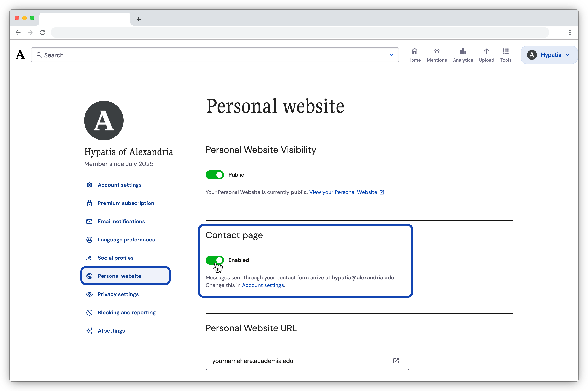Screen dimensions: 588x391
Task: Click the Search input field
Action: 215,55
